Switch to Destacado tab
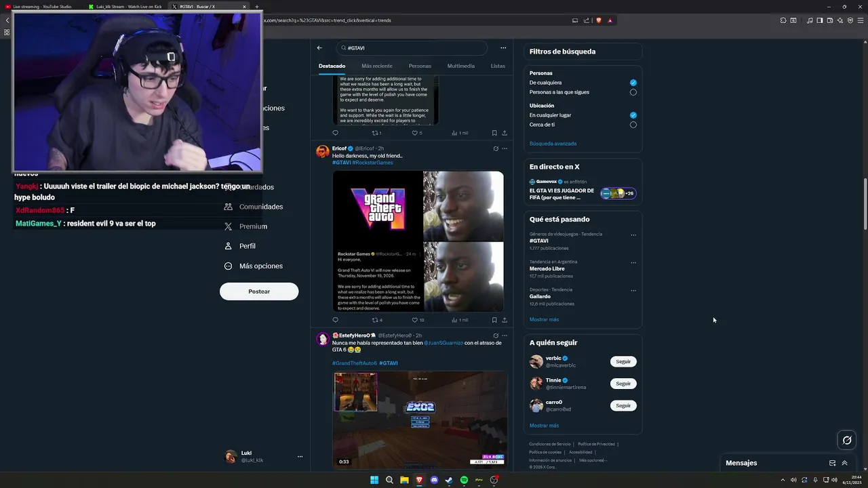The height and width of the screenshot is (488, 868). [332, 66]
